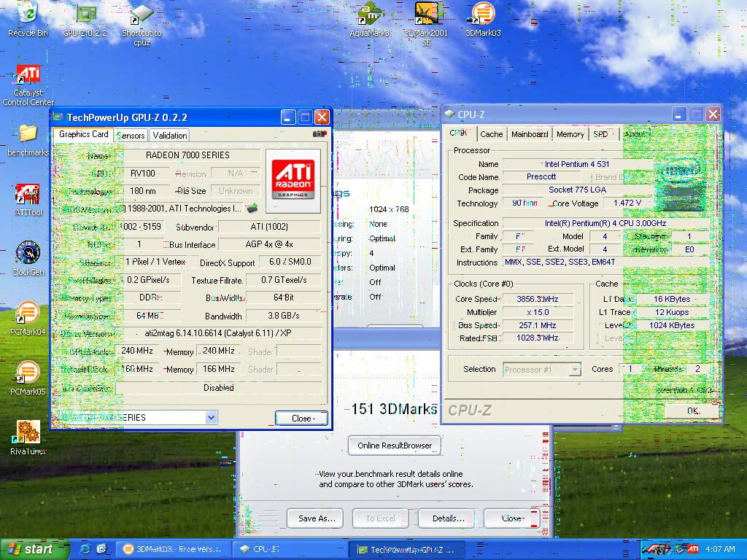The height and width of the screenshot is (560, 747).
Task: Open GPU-Z.0.2.2 desktop icon
Action: click(x=85, y=19)
